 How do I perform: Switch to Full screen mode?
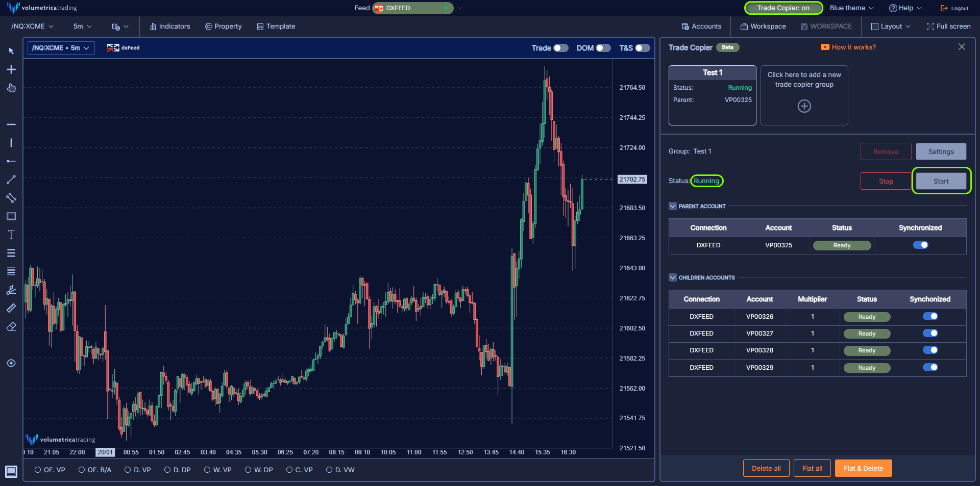coord(948,27)
